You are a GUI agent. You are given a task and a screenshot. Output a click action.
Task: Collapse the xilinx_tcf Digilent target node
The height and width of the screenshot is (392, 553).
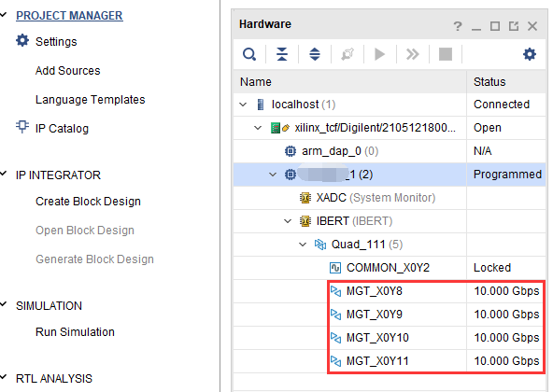coord(258,128)
